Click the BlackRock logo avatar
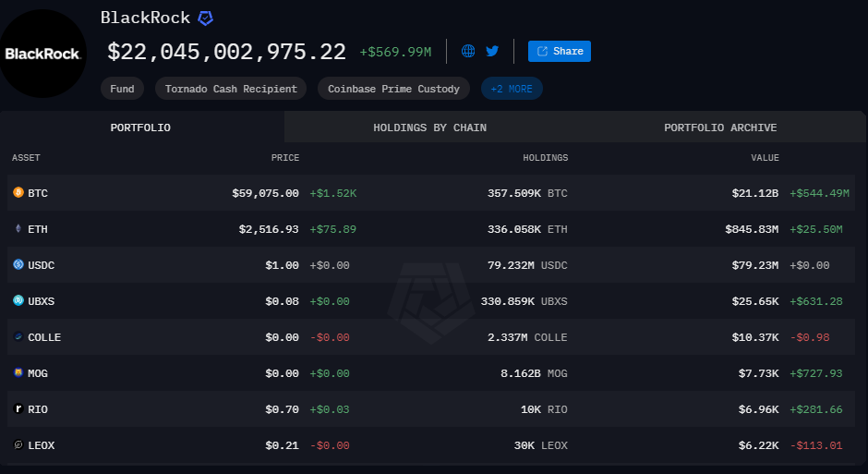This screenshot has width=868, height=474. [x=42, y=54]
